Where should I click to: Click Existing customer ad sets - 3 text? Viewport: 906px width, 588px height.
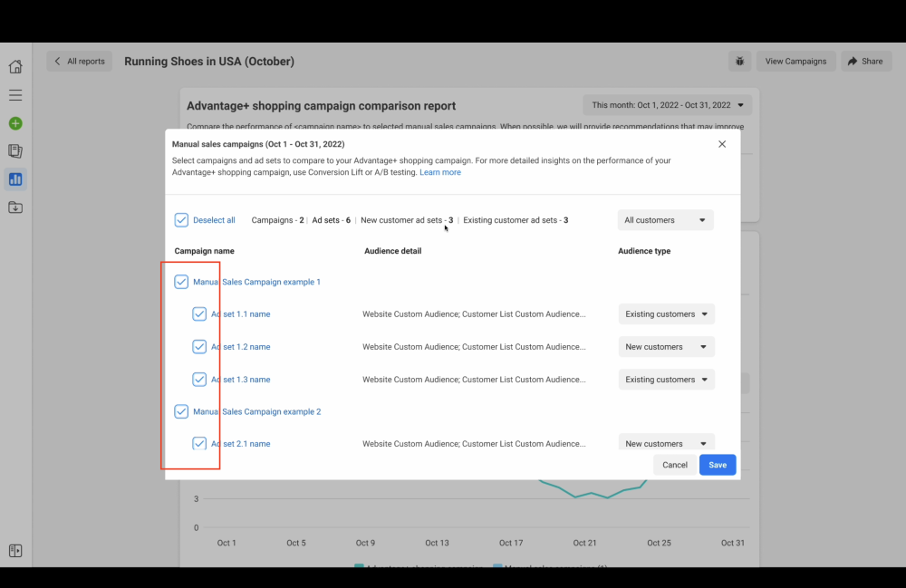tap(516, 220)
